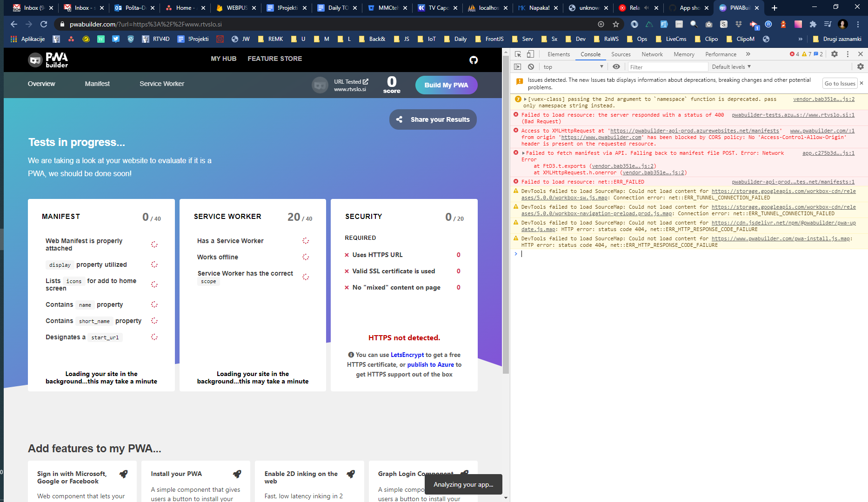Focus the console Filter input field
This screenshot has width=868, height=502.
coord(668,67)
